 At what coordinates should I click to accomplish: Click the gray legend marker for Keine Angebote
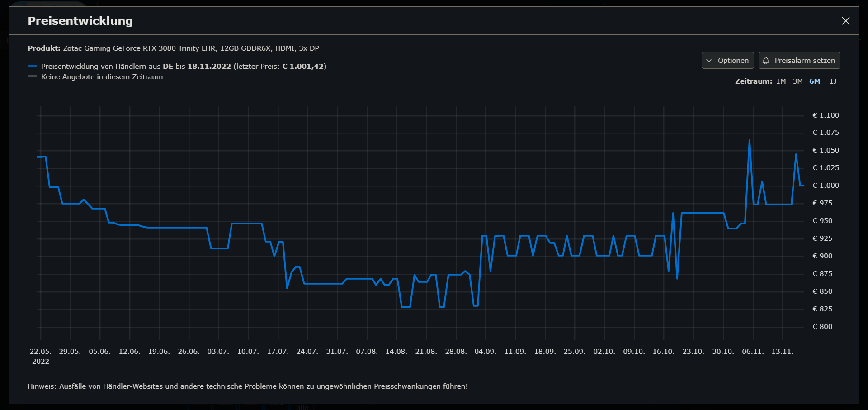32,76
